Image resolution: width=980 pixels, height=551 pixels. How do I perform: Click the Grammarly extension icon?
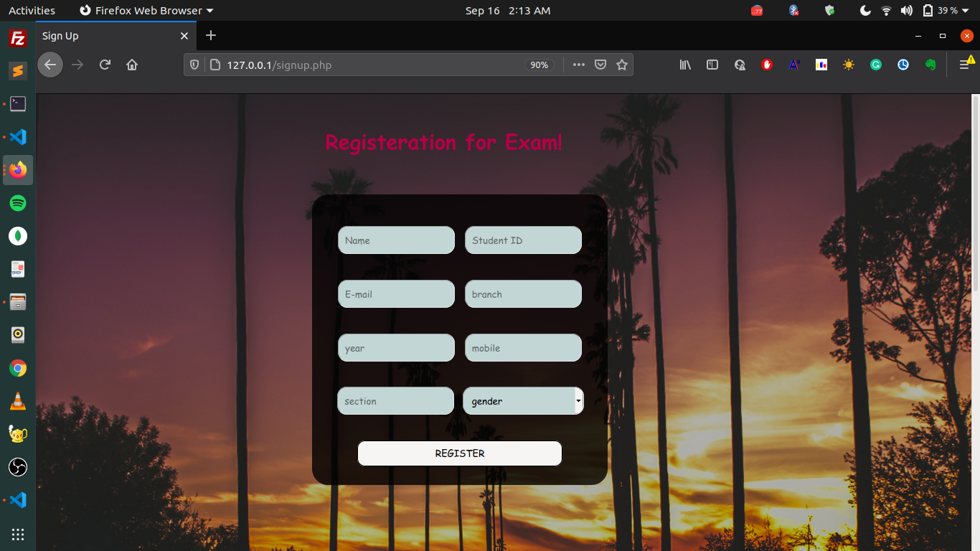tap(876, 65)
